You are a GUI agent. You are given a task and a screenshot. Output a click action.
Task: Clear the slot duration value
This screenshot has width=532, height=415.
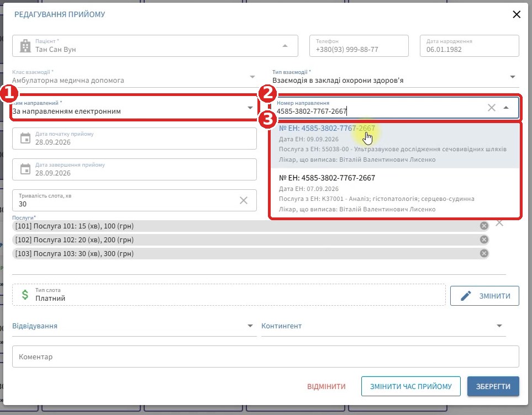pyautogui.click(x=243, y=200)
